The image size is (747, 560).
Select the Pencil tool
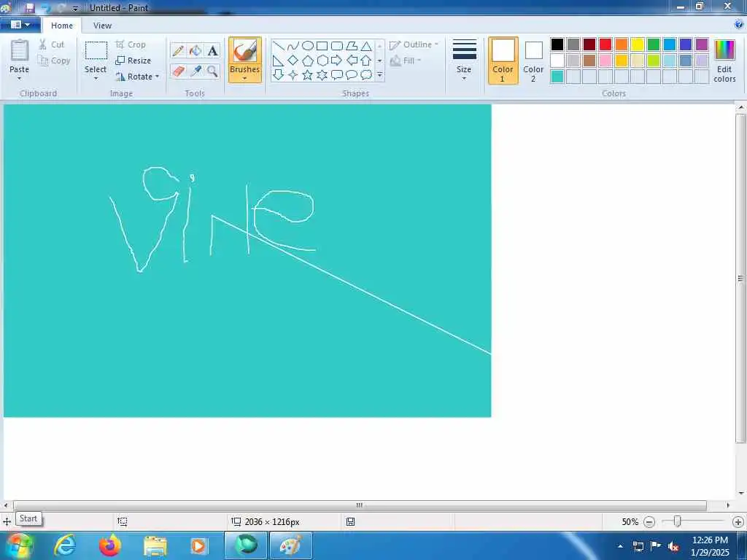coord(178,50)
